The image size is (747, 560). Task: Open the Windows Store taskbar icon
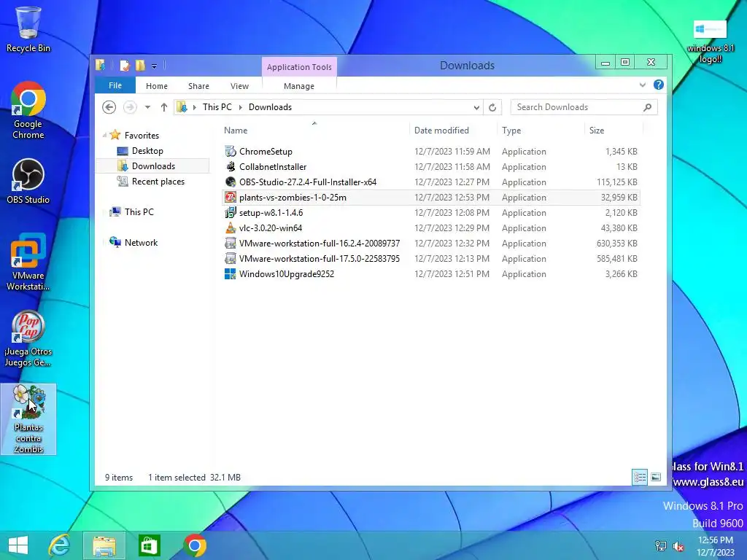pyautogui.click(x=149, y=545)
